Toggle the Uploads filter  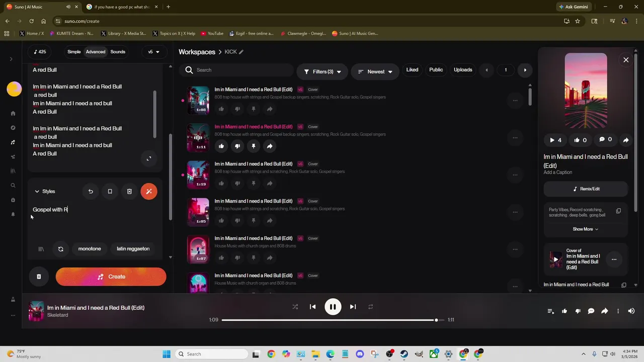463,70
